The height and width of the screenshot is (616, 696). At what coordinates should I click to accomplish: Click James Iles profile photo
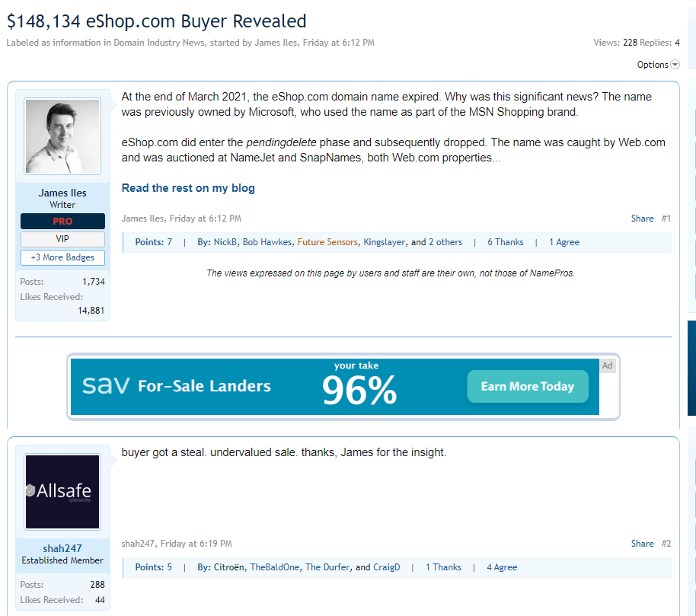(x=62, y=136)
